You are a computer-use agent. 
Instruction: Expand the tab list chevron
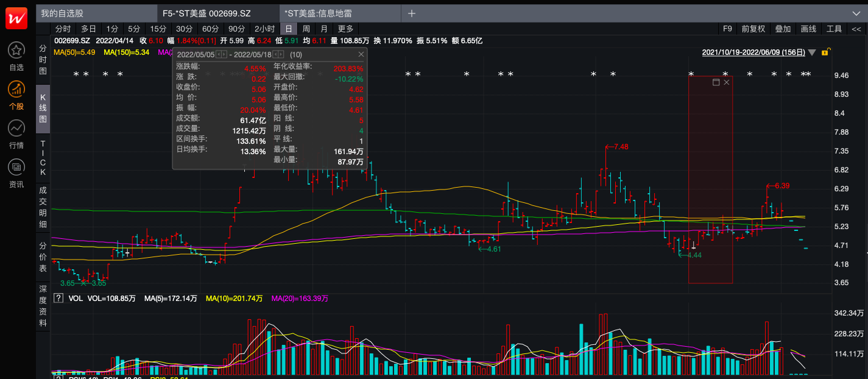pyautogui.click(x=856, y=13)
